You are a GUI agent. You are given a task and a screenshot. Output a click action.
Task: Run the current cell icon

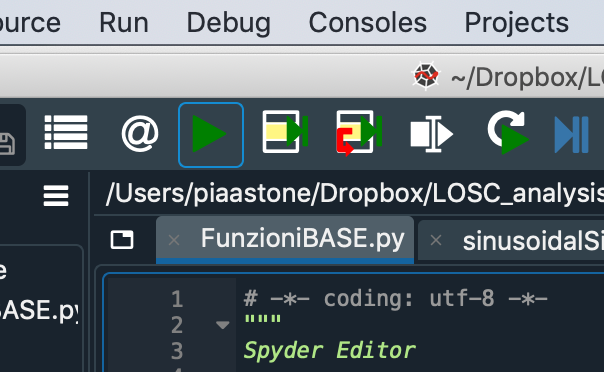coord(285,132)
